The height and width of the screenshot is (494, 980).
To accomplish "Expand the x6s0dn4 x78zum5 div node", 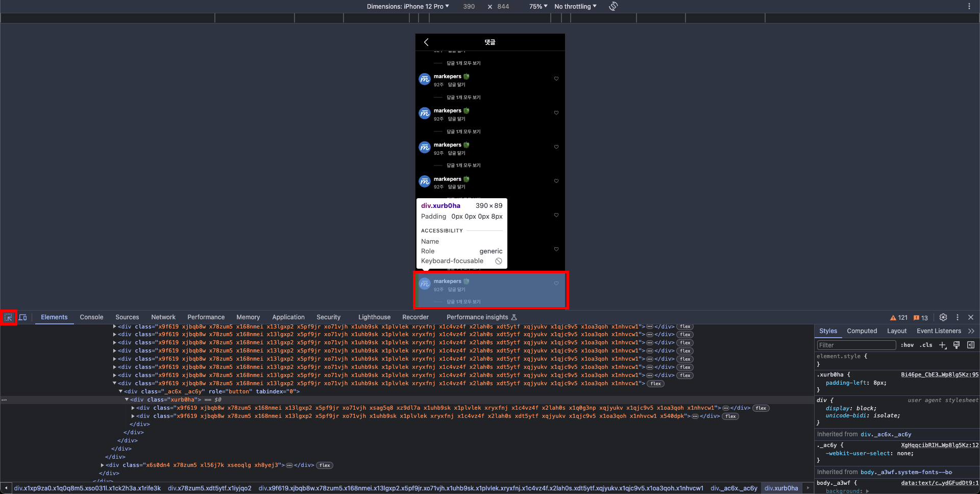I will 102,465.
